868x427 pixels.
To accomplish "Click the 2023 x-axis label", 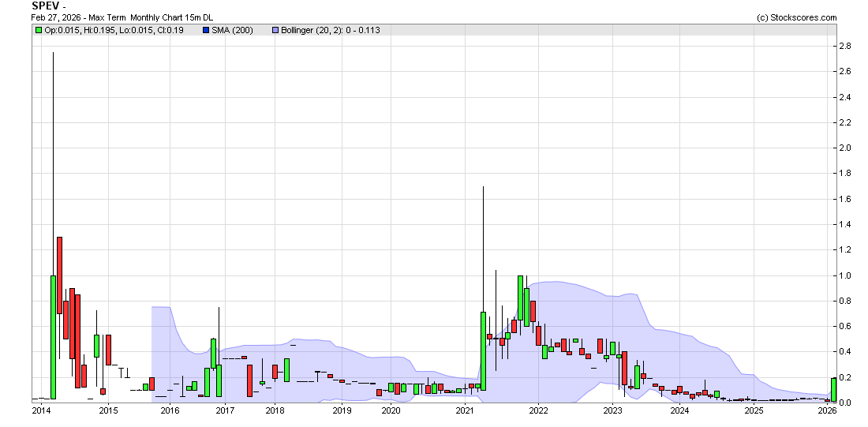I will 612,410.
